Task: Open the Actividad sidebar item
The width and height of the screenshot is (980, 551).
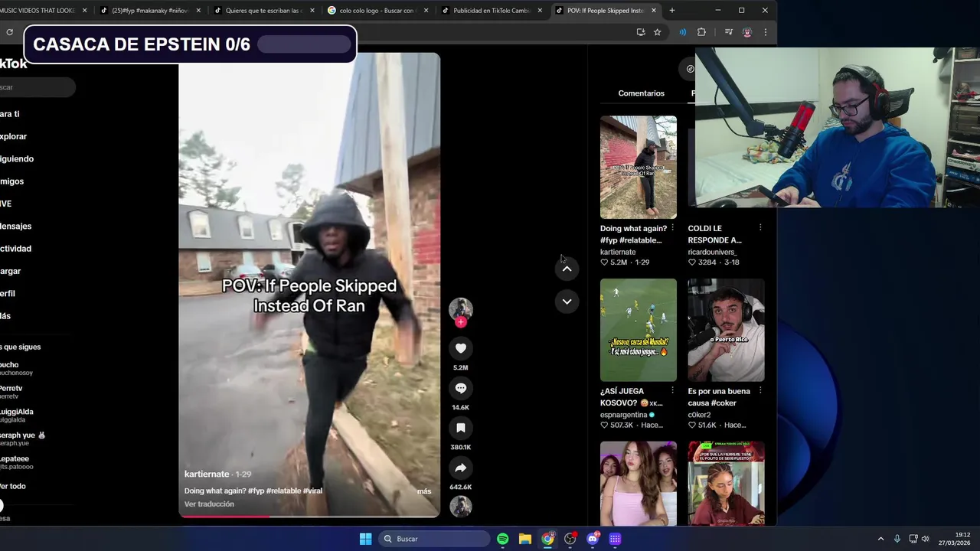Action: point(15,249)
